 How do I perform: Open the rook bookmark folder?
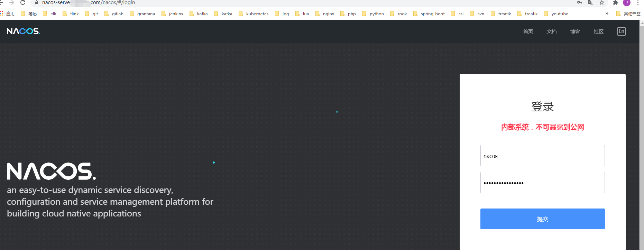[x=398, y=13]
